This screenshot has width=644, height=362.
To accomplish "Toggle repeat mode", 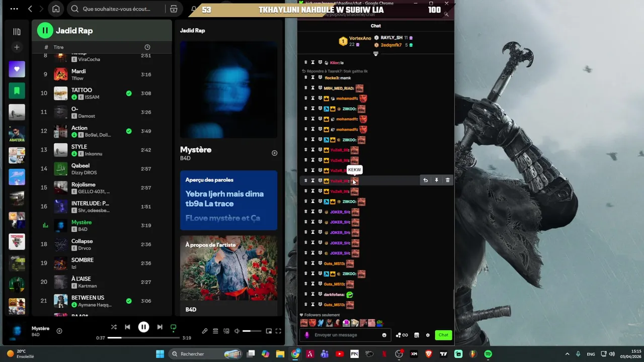I will pos(173,327).
